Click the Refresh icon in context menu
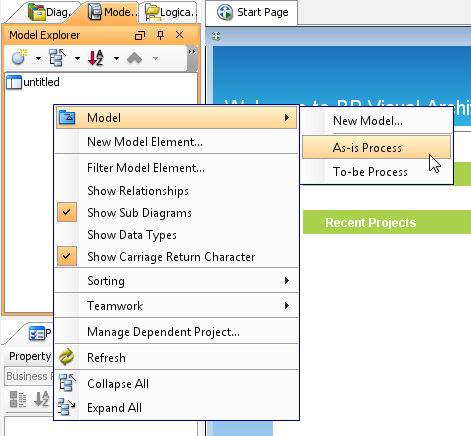Screen dimensions: 471x436 pyautogui.click(x=67, y=357)
